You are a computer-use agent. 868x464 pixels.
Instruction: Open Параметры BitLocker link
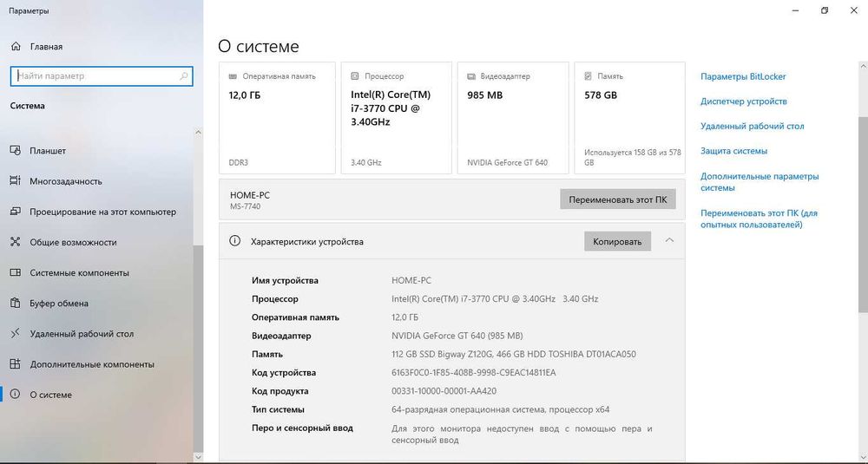click(x=743, y=76)
